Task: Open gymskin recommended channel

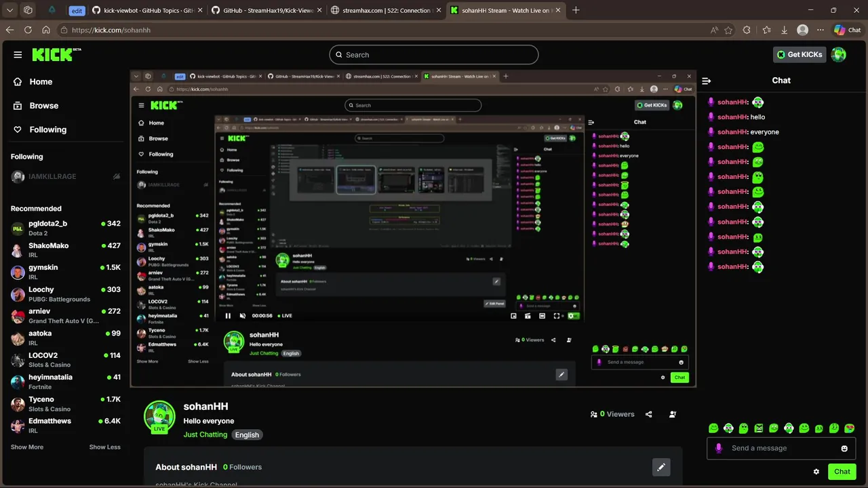Action: click(x=65, y=272)
